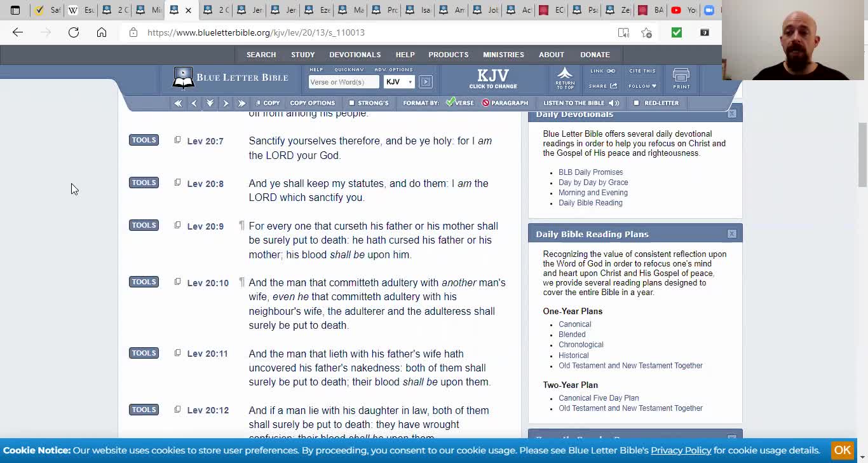The image size is (868, 463).
Task: Reload the page with refresh icon
Action: pos(74,32)
